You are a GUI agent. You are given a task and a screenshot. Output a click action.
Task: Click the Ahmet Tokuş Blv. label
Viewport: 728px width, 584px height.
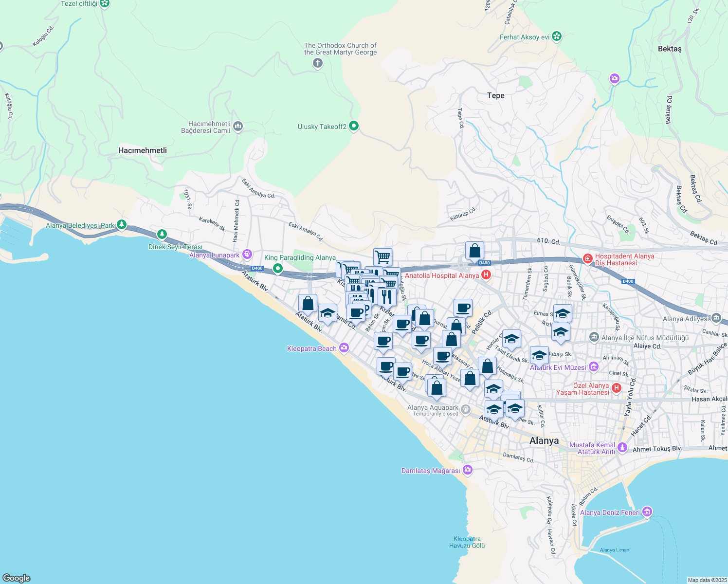click(657, 449)
